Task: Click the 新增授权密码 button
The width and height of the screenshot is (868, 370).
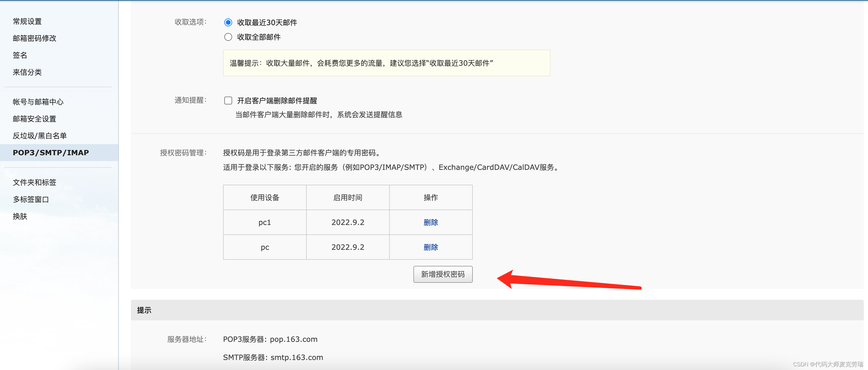Action: pos(443,274)
